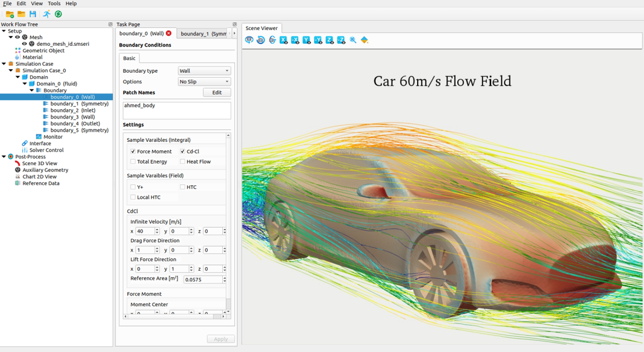644x352 pixels.
Task: Select boundary_2 (Inlet) in tree
Action: point(72,110)
